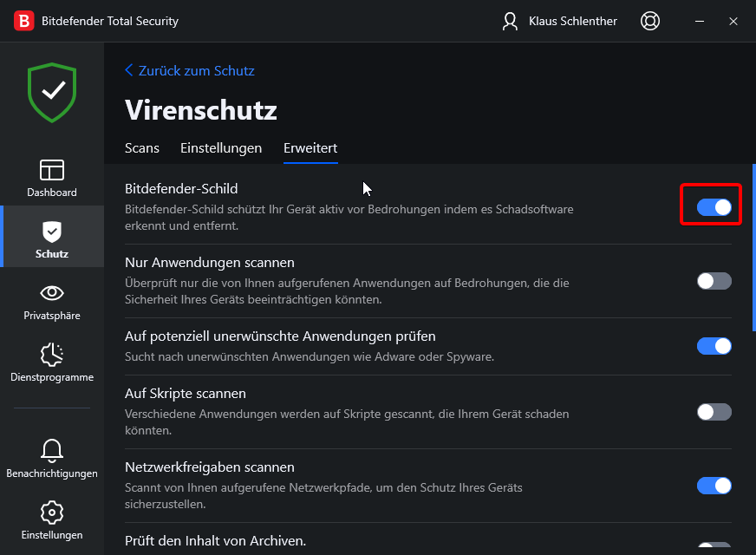Click the green protection status shield

coord(52,92)
